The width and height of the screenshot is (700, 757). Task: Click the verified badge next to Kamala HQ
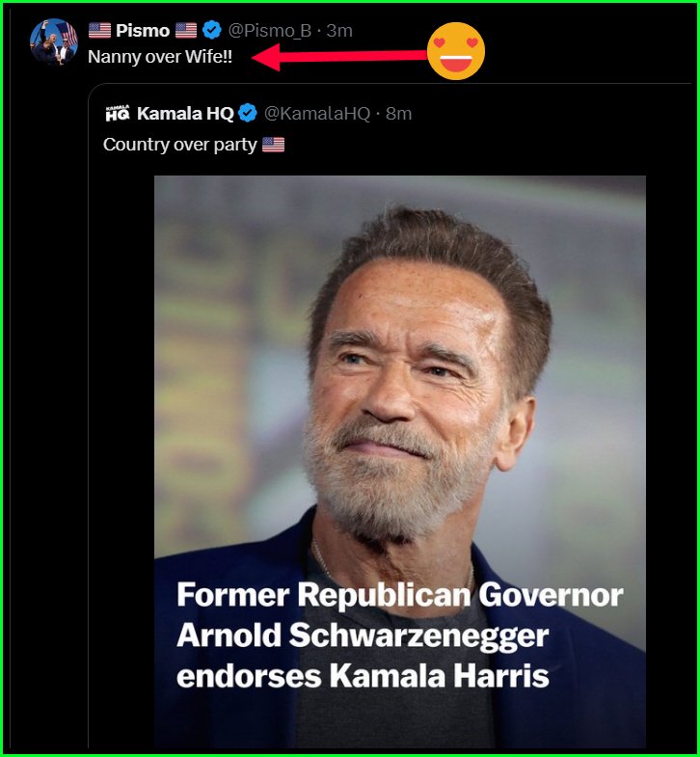click(x=248, y=114)
